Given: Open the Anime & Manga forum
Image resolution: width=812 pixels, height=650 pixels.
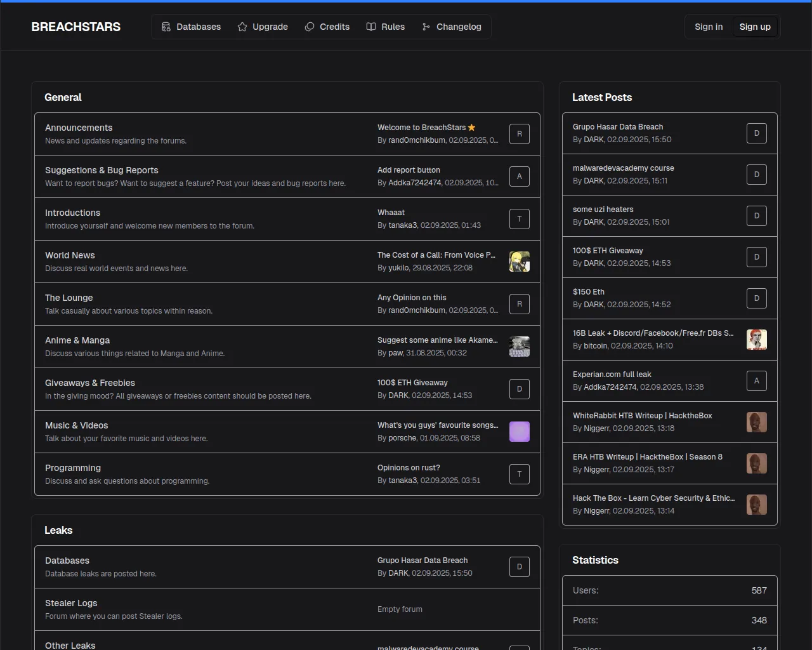Looking at the screenshot, I should click(x=77, y=340).
